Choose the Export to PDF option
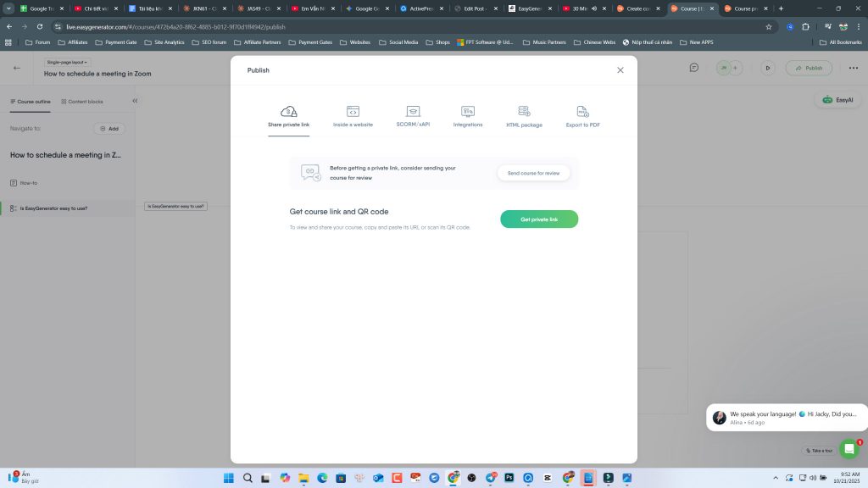868x488 pixels. [583, 116]
